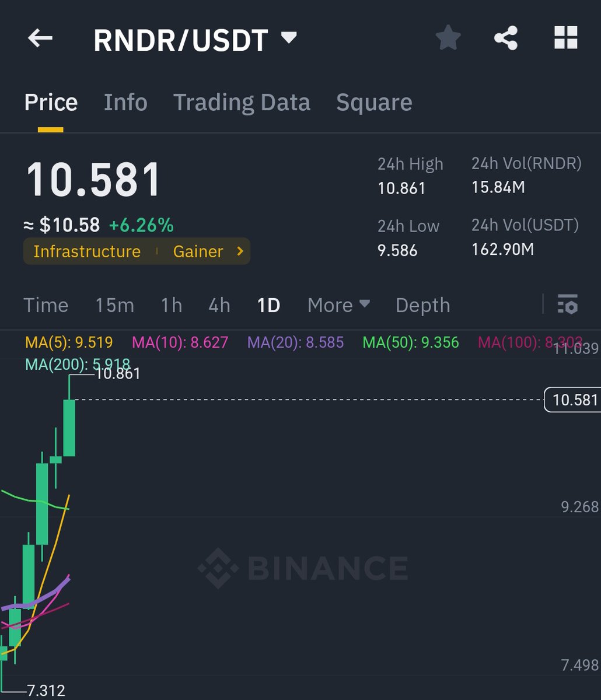This screenshot has height=700, width=601.
Task: Tap the latest green candlestick
Action: point(69,428)
